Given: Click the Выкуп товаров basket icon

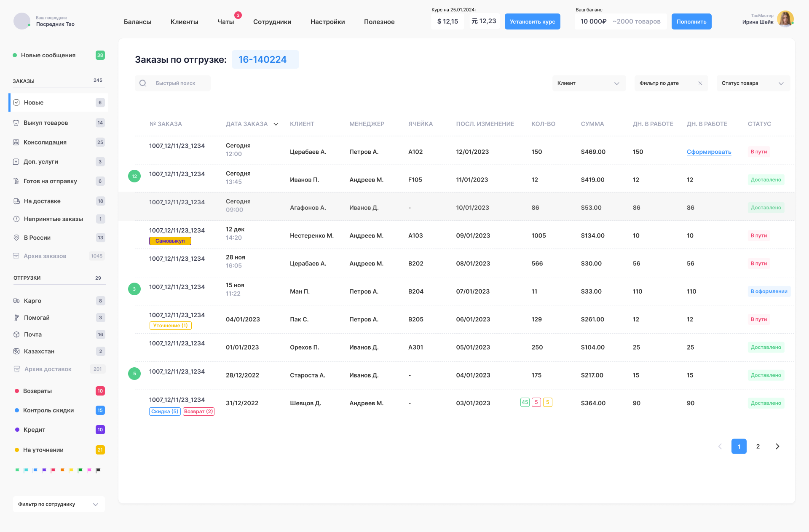Looking at the screenshot, I should coord(16,123).
